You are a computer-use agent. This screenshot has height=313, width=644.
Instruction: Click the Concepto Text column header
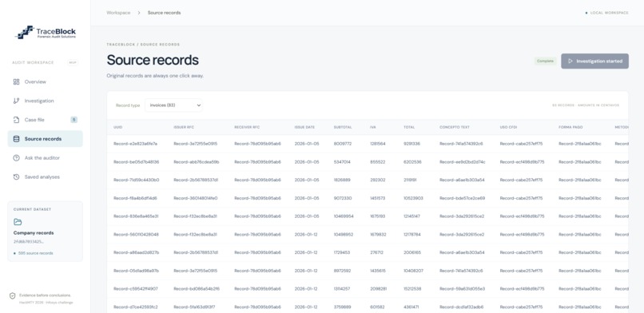455,127
